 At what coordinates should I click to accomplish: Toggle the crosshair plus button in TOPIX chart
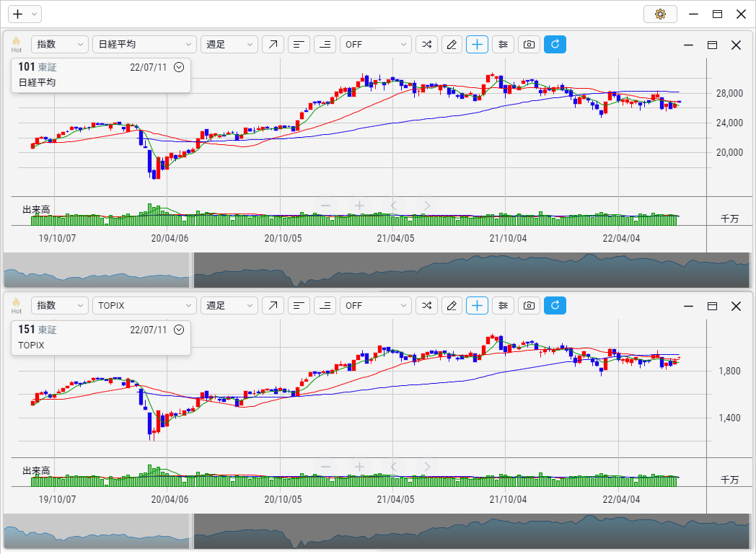[477, 306]
